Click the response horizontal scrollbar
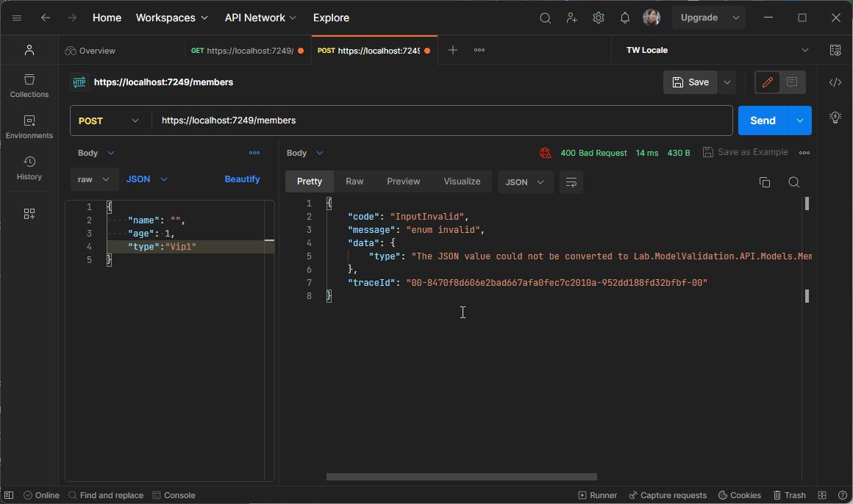This screenshot has width=853, height=504. 461,477
